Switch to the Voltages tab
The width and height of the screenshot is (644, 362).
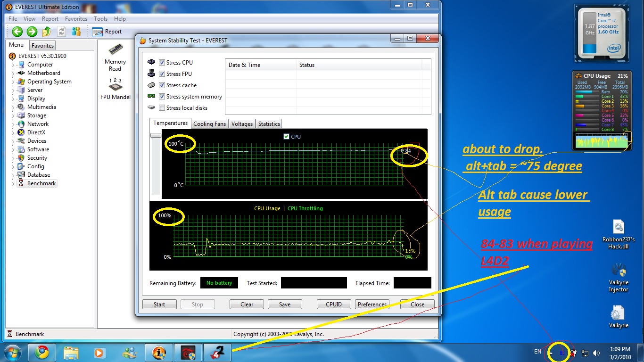point(242,124)
